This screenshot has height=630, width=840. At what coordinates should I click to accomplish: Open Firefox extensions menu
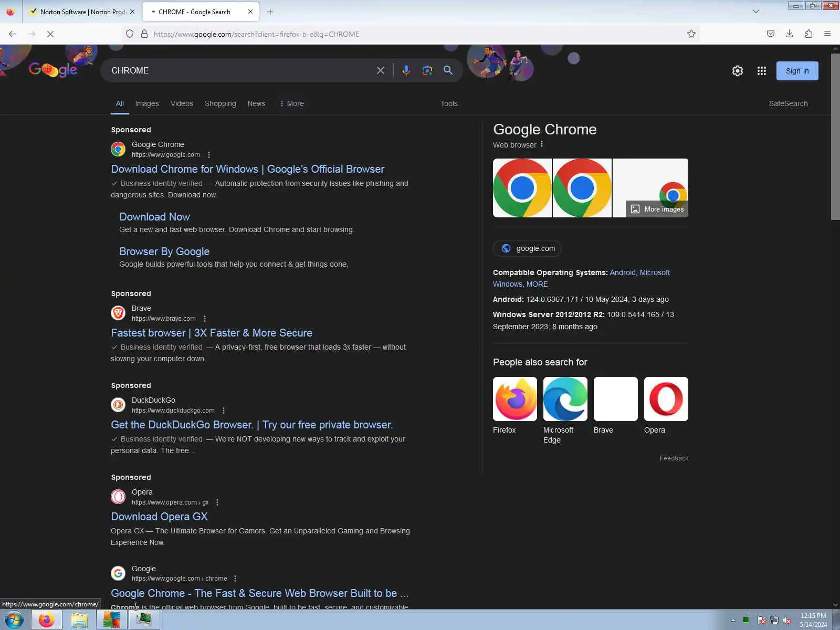808,34
